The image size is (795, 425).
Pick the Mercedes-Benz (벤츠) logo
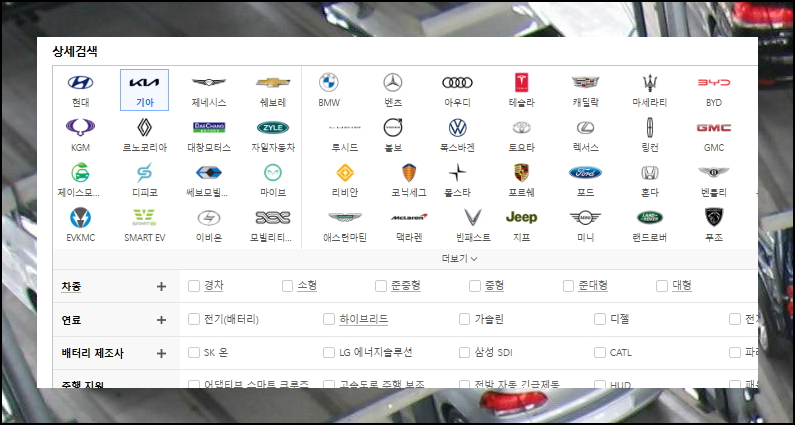coord(392,82)
